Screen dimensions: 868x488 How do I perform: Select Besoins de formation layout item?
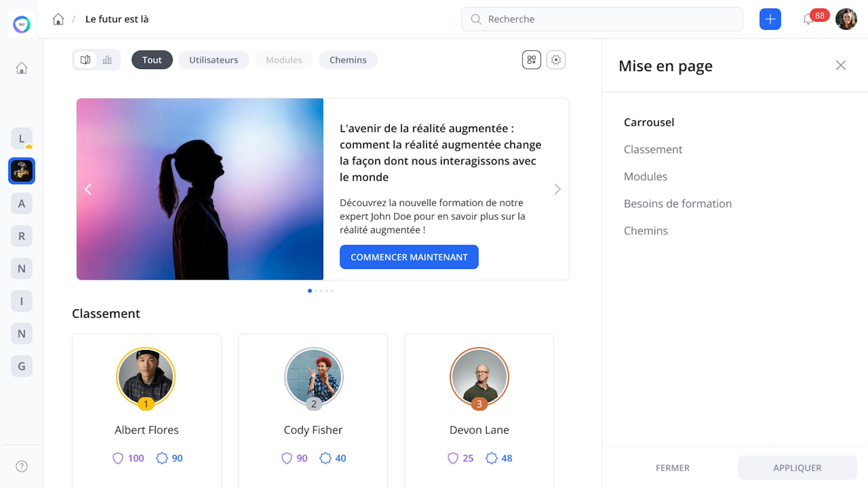(x=678, y=204)
